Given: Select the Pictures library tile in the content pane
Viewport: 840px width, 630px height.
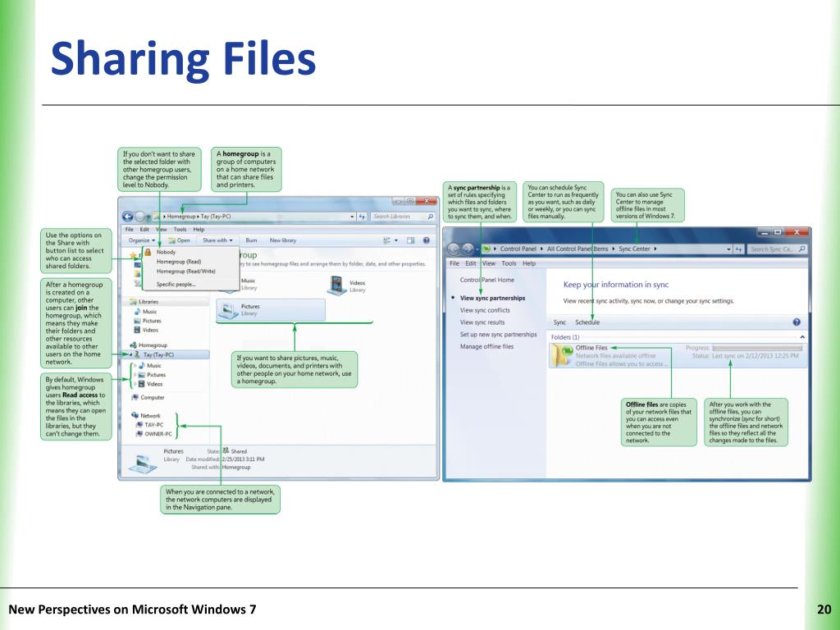Looking at the screenshot, I should [x=271, y=310].
